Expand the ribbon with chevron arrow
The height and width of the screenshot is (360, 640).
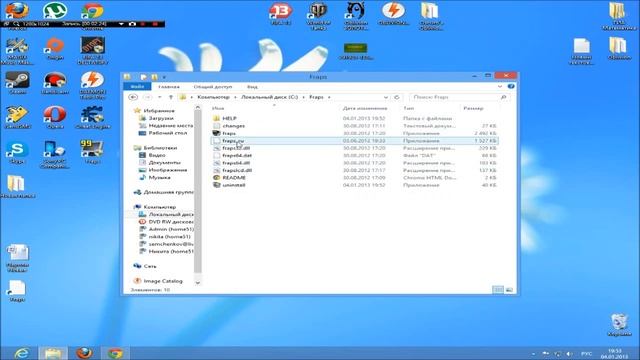click(500, 87)
